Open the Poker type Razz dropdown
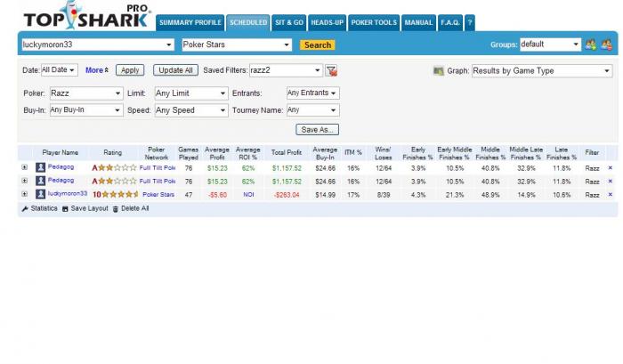The width and height of the screenshot is (623, 364). click(86, 93)
